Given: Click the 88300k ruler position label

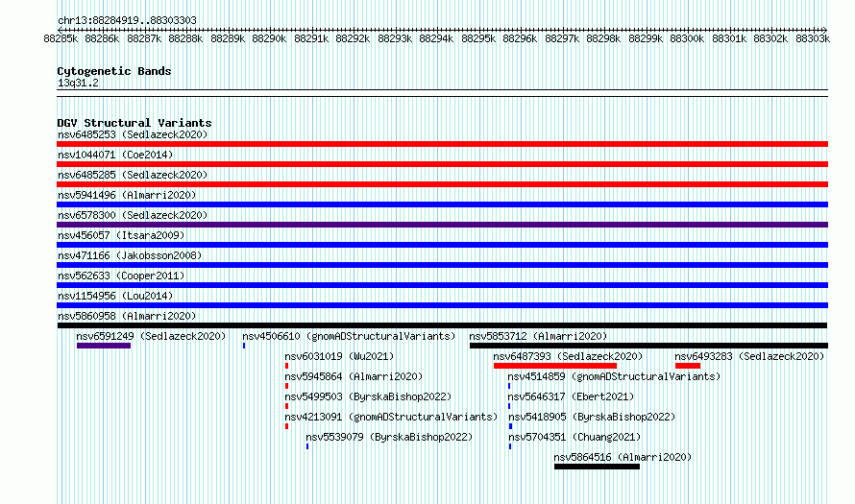Looking at the screenshot, I should (x=687, y=38).
